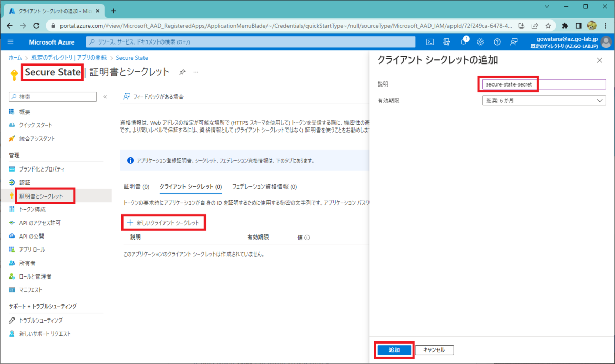The image size is (615, 364).
Task: Open Cloud Shell from the top bar
Action: [x=430, y=42]
